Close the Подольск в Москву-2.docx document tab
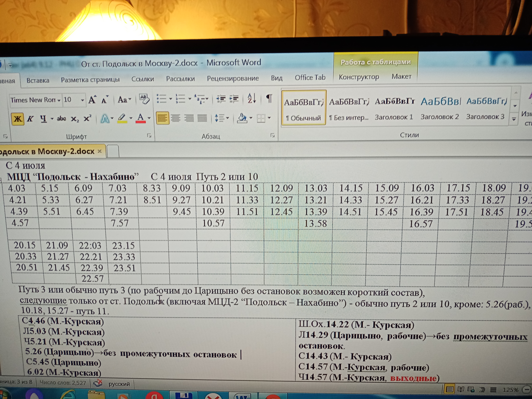The height and width of the screenshot is (399, 532). [x=100, y=151]
